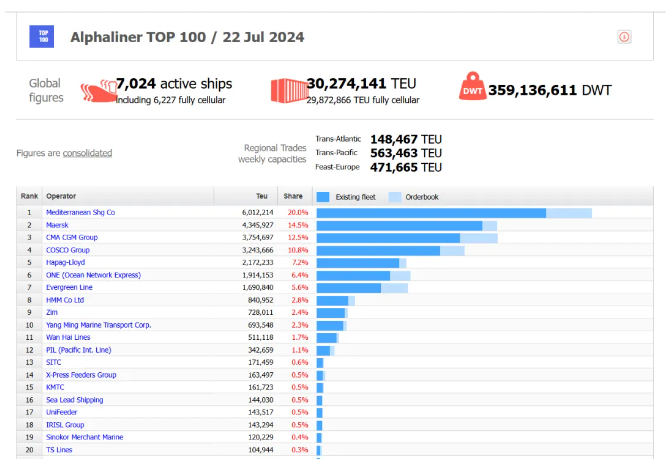Screen dimensions: 672x472
Task: Click the Alphaliner TOP 100 title text
Action: coord(187,37)
